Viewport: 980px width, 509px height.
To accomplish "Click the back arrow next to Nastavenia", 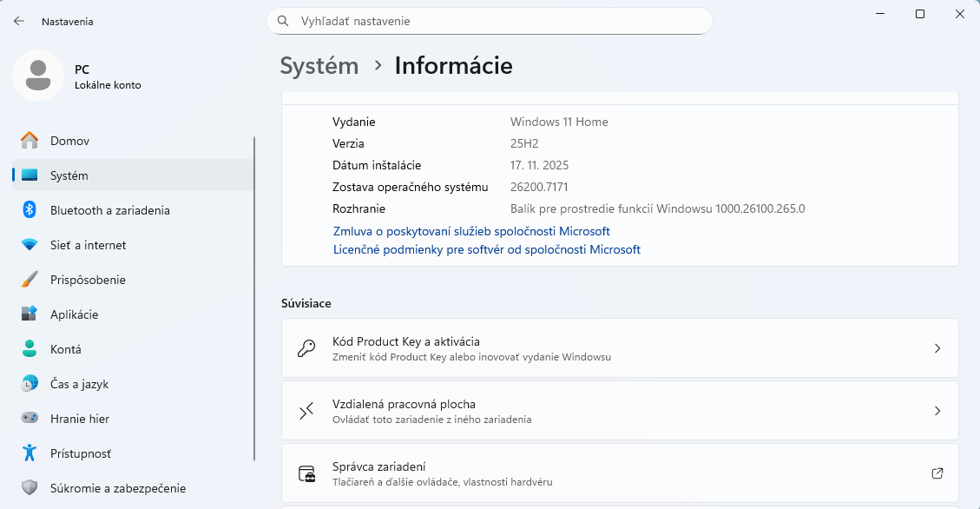I will [x=19, y=21].
